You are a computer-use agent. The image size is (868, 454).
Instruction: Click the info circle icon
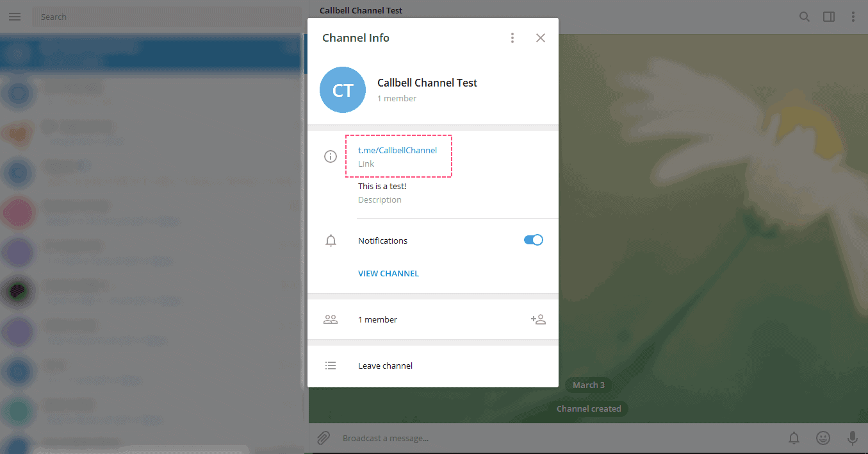point(331,156)
